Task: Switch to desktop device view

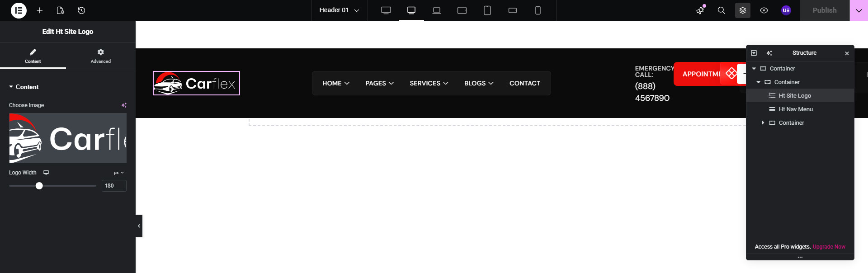Action: point(386,10)
